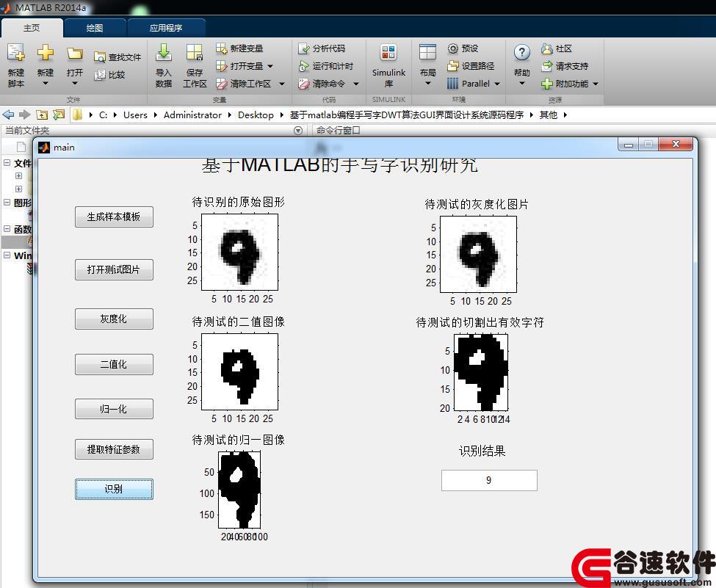Open the Simulink Library icon
This screenshot has width=716, height=588.
click(x=388, y=53)
